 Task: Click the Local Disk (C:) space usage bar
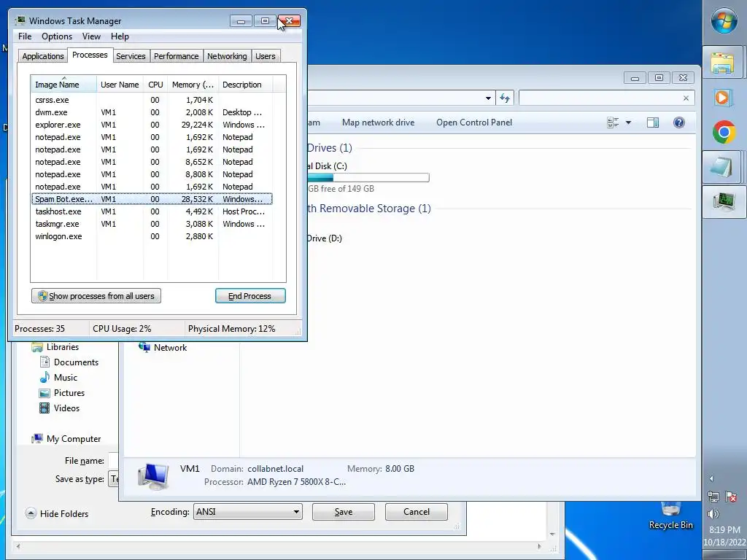point(368,178)
